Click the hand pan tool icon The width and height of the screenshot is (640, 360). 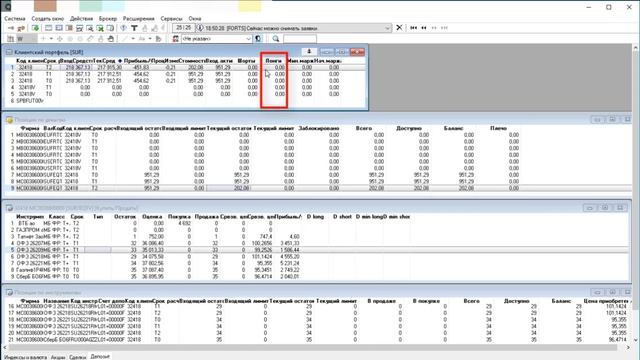pyautogui.click(x=110, y=39)
